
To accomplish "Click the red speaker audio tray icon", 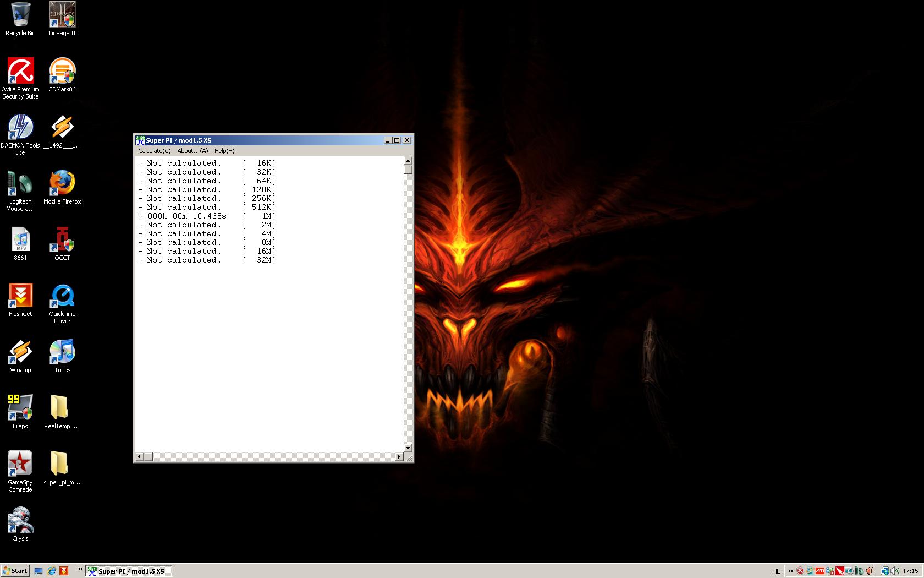I will (x=870, y=571).
